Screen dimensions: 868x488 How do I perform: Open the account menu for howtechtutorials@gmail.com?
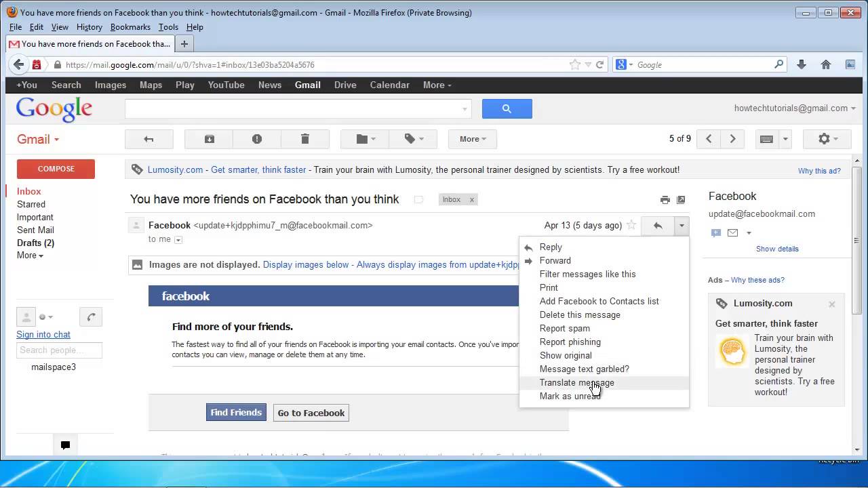[x=795, y=108]
